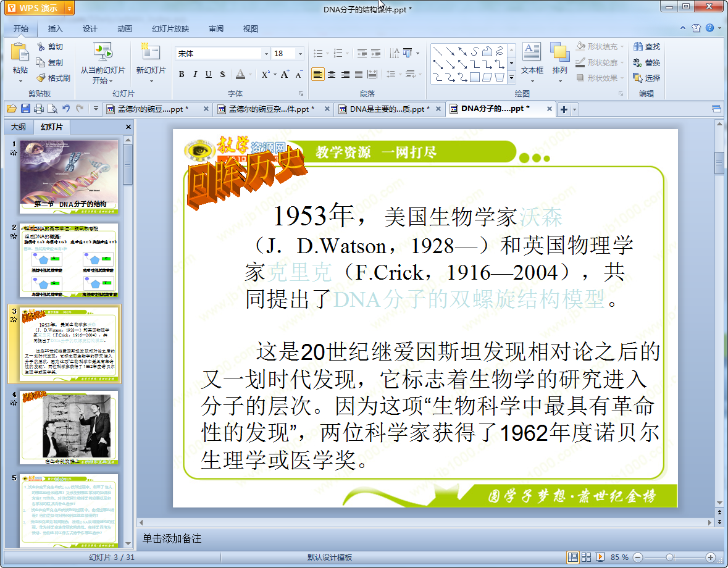Image resolution: width=728 pixels, height=568 pixels.
Task: Expand the shapes gallery more arrow
Action: 512,78
